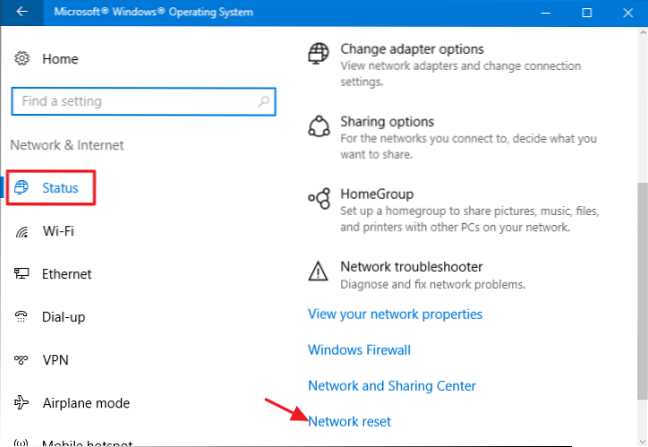Click the HomeGroup icon
Screen dimensions: 648x447
click(x=319, y=198)
